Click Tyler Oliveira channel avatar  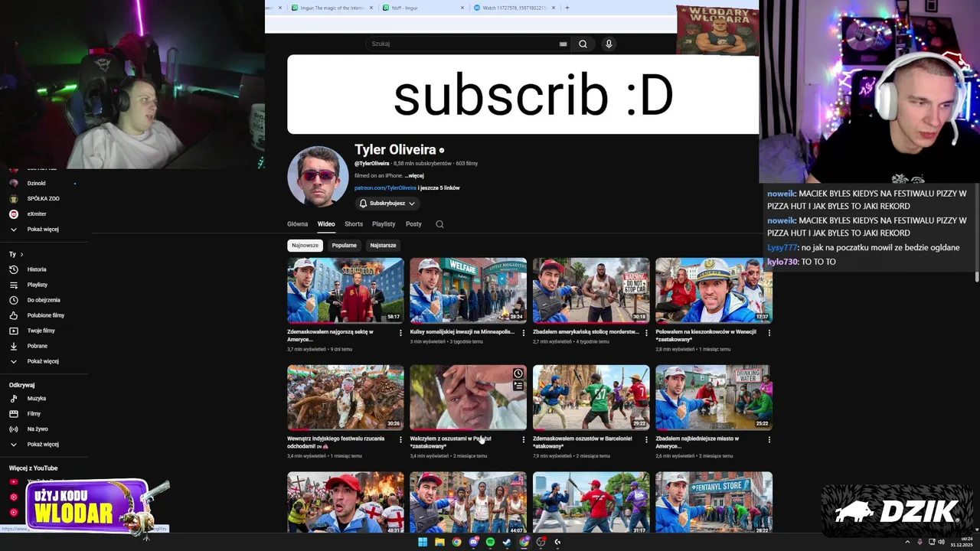(318, 177)
